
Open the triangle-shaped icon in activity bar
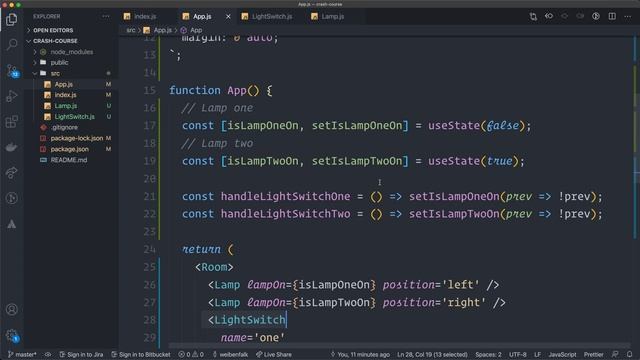coord(12,224)
